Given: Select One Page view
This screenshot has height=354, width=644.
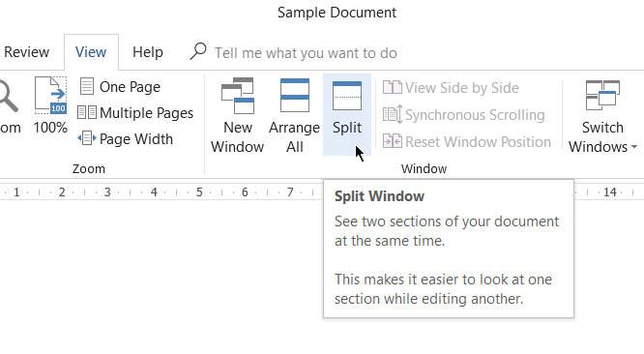Looking at the screenshot, I should click(x=120, y=87).
